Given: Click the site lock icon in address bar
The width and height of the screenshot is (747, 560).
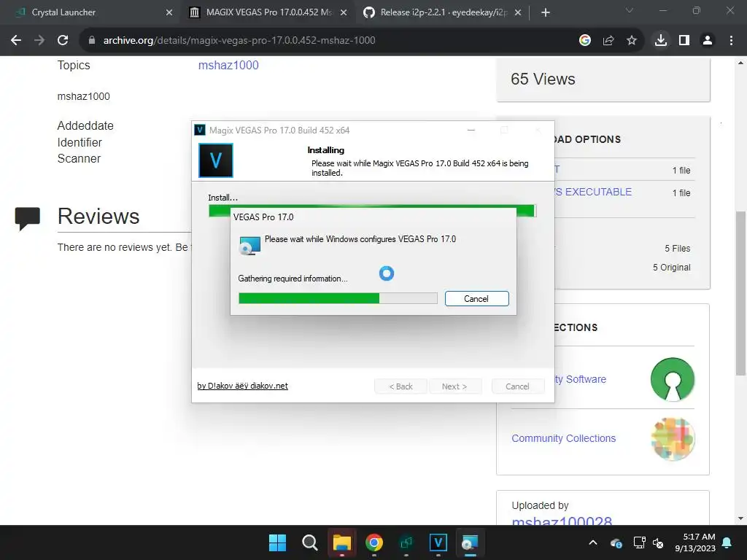Looking at the screenshot, I should coord(91,41).
